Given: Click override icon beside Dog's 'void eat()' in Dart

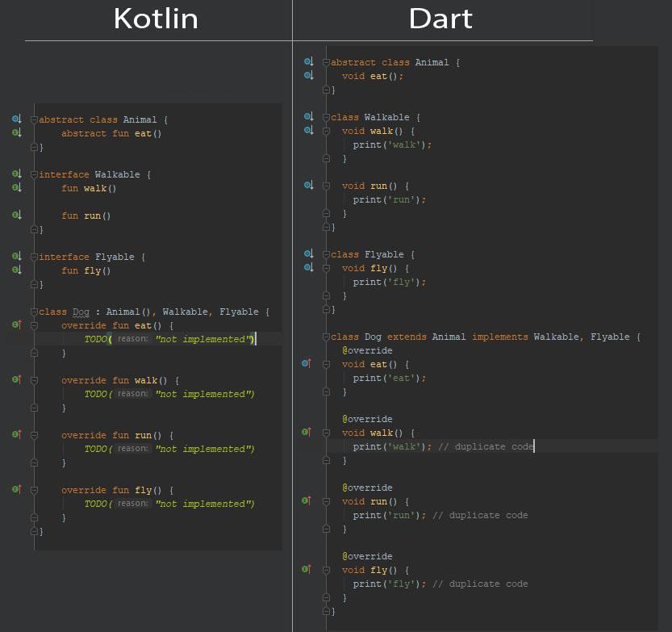Looking at the screenshot, I should [307, 363].
